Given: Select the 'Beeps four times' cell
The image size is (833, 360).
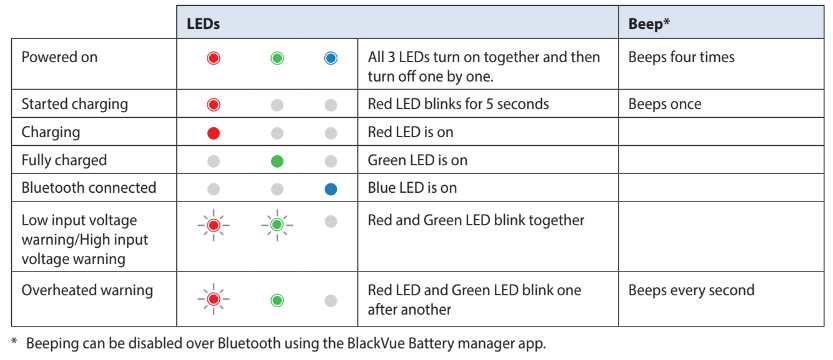Looking at the screenshot, I should [721, 64].
